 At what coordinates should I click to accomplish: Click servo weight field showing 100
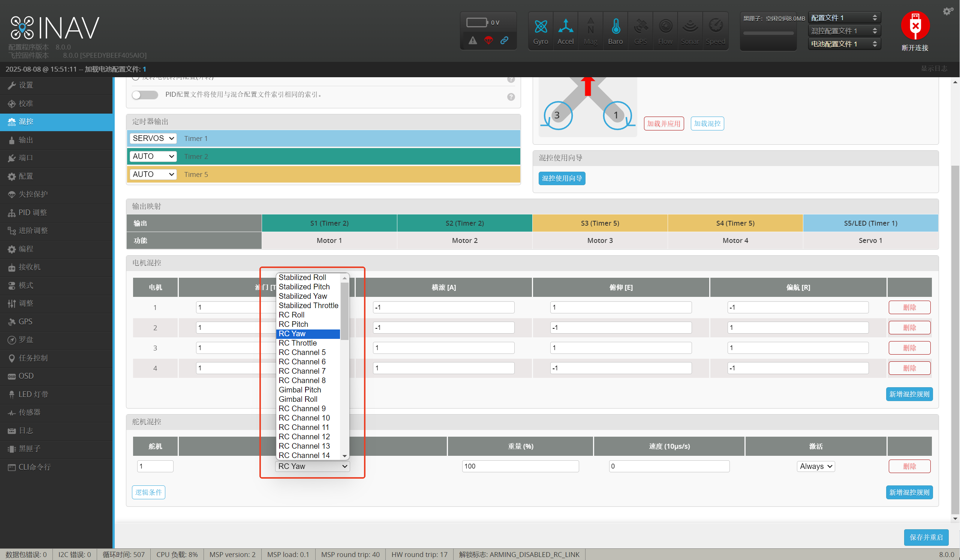click(520, 466)
